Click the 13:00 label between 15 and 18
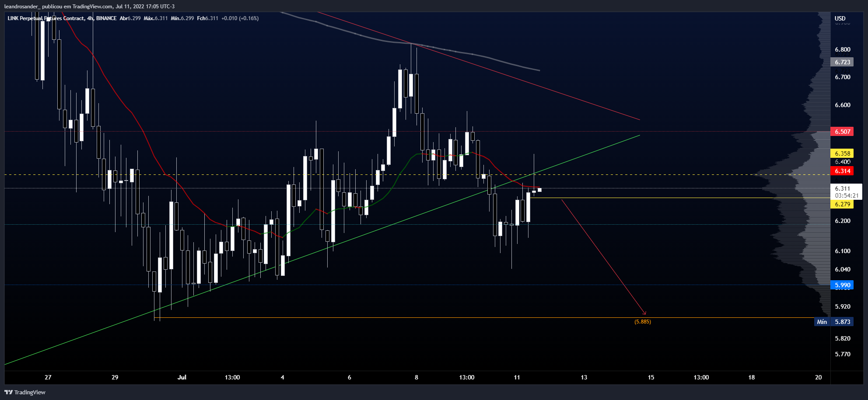The image size is (868, 400). [x=701, y=377]
